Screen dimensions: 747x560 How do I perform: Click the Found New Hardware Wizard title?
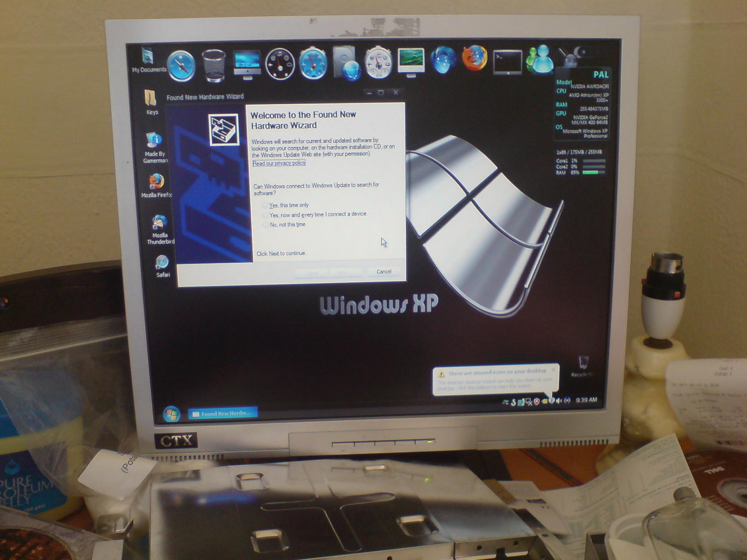click(205, 97)
